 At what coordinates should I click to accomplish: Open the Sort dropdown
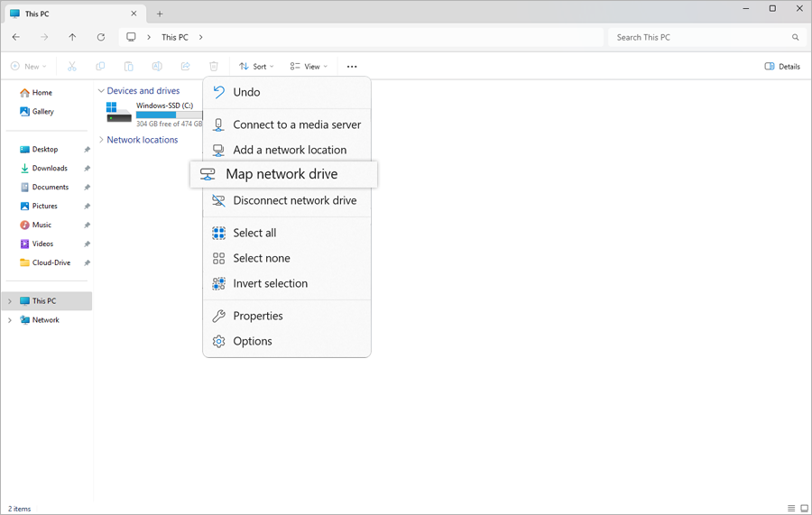tap(257, 67)
